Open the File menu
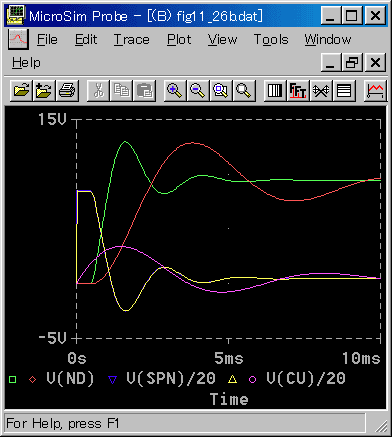This screenshot has height=437, width=392. pyautogui.click(x=47, y=40)
